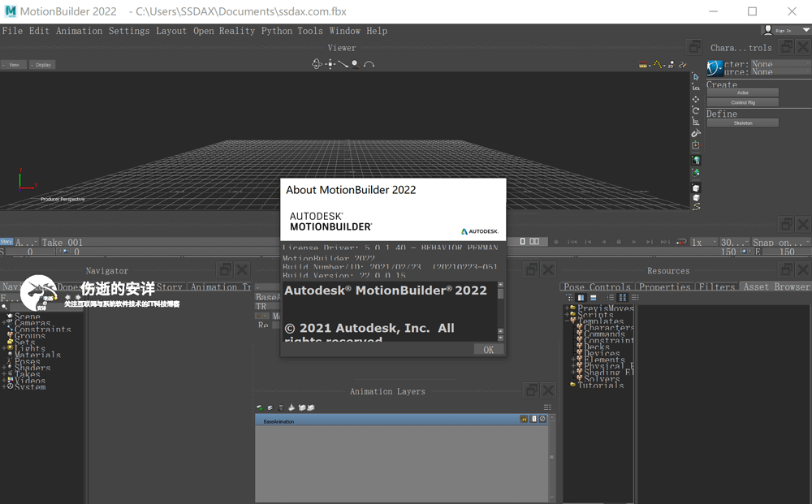Activate the Rotate tool in Viewer toolbar
This screenshot has width=812, height=504.
tap(696, 110)
